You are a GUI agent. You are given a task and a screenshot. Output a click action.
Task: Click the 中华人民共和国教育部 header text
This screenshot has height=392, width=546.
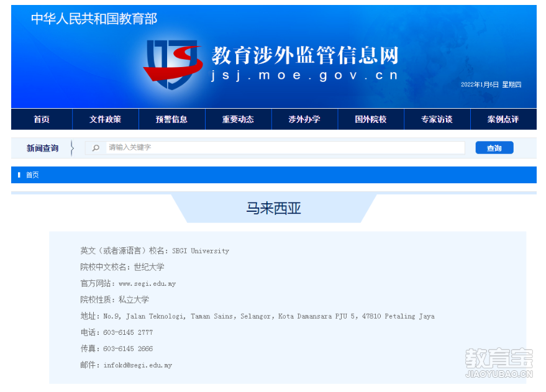coord(94,19)
